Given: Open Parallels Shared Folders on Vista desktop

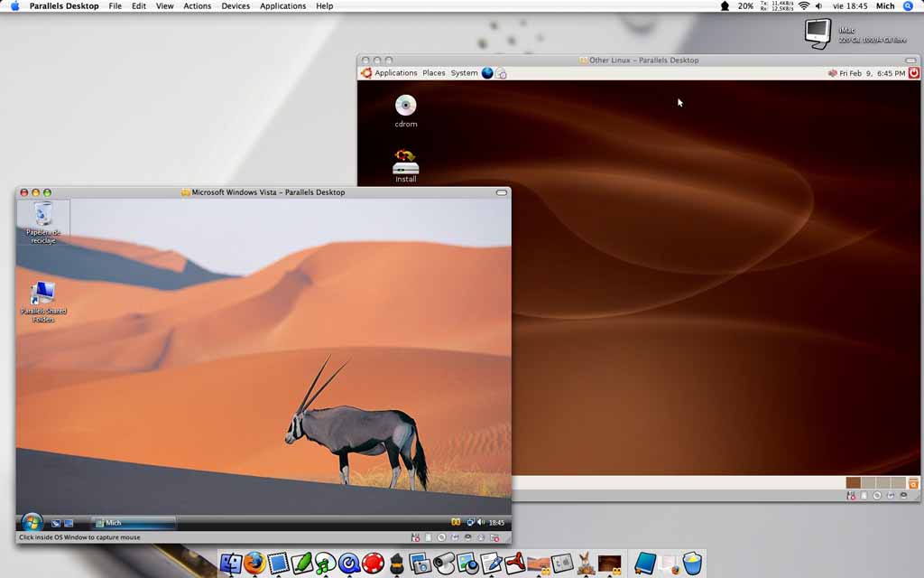Looking at the screenshot, I should coord(43,302).
